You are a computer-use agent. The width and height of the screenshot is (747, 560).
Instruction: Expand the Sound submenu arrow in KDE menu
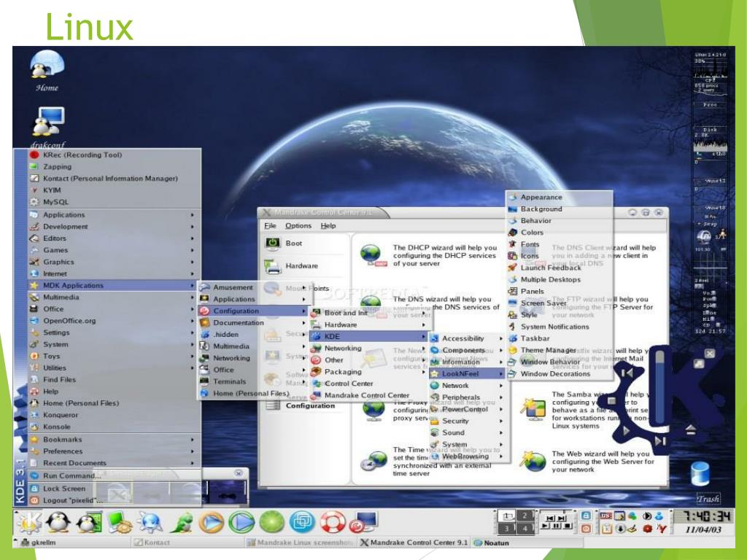pyautogui.click(x=500, y=433)
